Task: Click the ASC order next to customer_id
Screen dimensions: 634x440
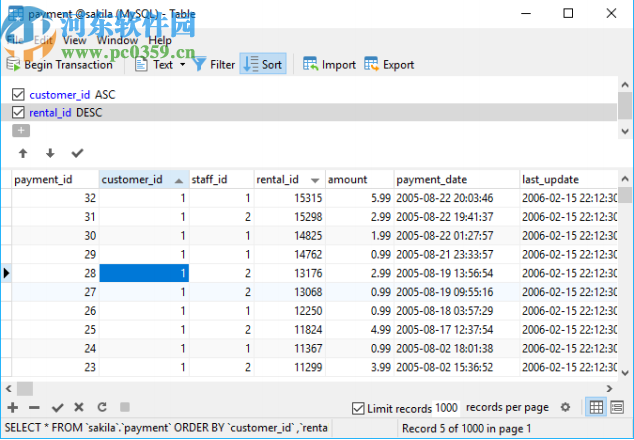Action: point(105,94)
